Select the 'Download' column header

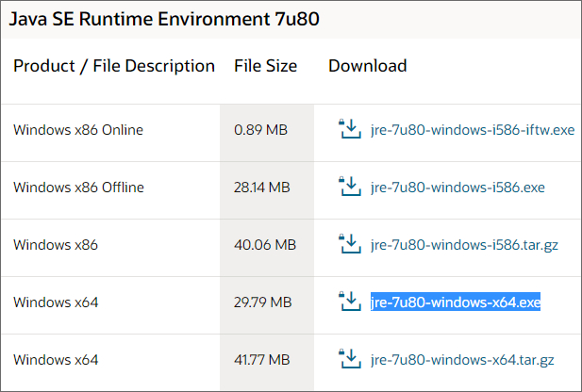367,66
